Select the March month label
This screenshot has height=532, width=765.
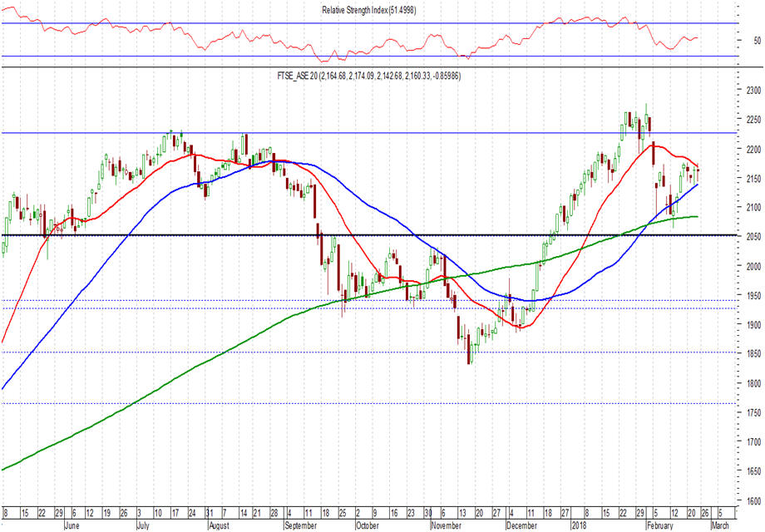pos(719,525)
